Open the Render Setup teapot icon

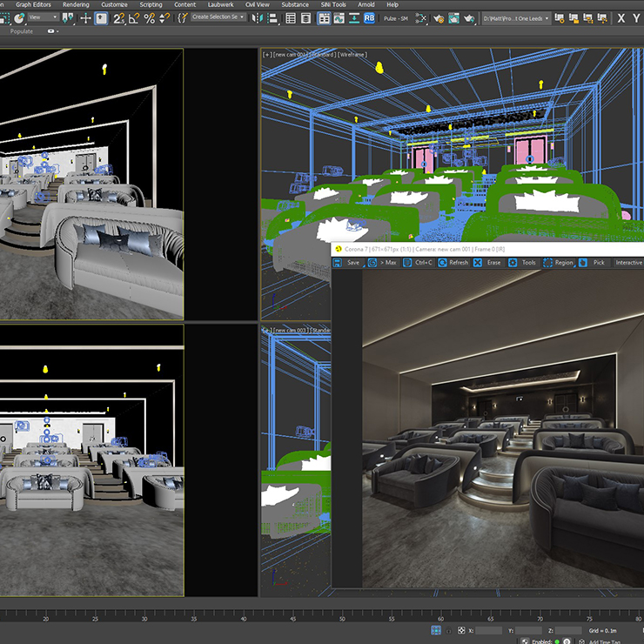click(x=439, y=18)
